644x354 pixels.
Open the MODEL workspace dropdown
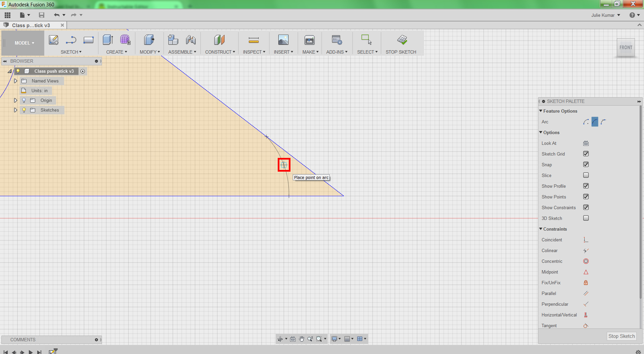(x=24, y=43)
